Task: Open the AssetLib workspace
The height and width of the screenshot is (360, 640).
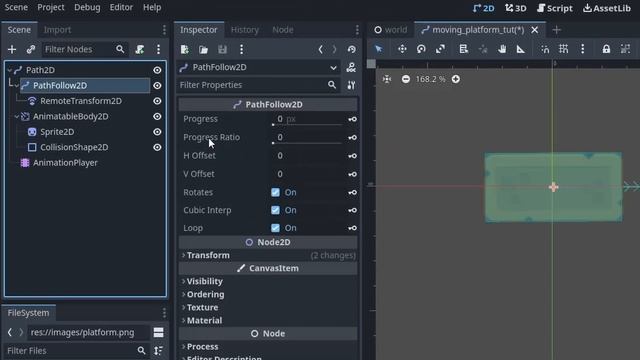Action: (x=607, y=8)
